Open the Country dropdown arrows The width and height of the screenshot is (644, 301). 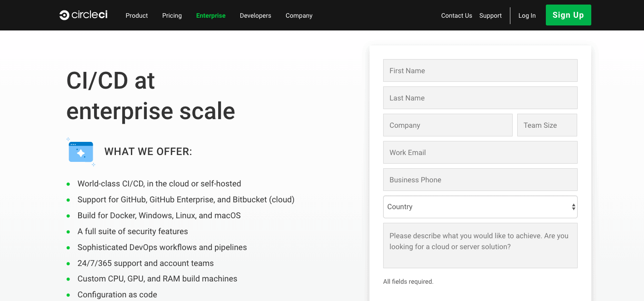click(x=574, y=207)
